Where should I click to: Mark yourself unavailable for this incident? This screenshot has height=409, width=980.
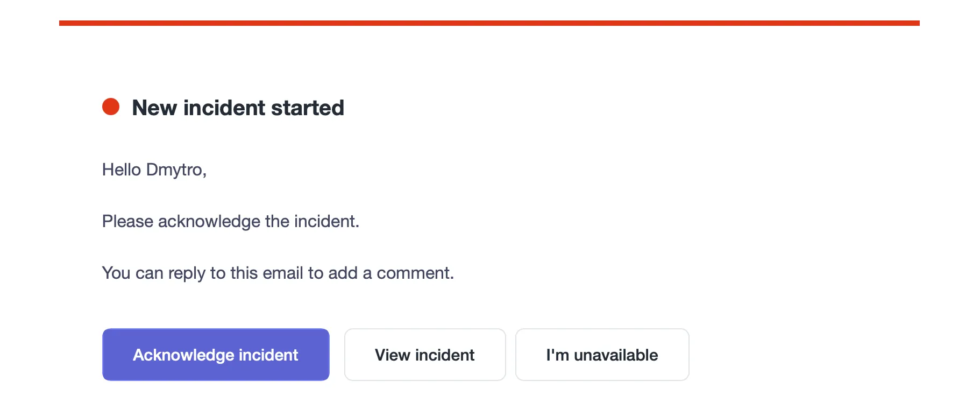[x=602, y=355]
